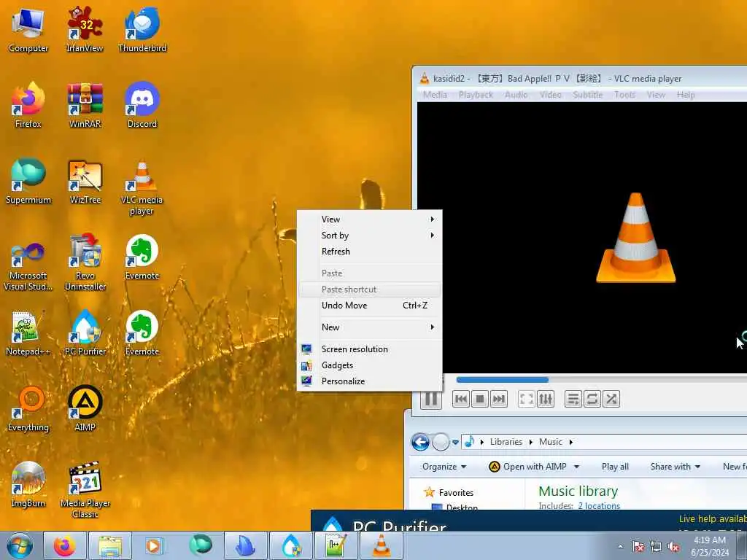The height and width of the screenshot is (560, 747).
Task: Click Libraries in the Explorer address bar
Action: pos(506,442)
